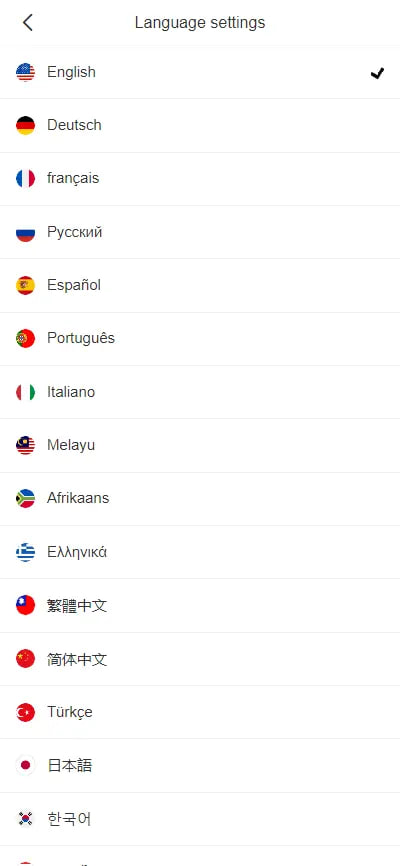Choose the Afrikaans language option
The image size is (400, 866).
tap(200, 499)
